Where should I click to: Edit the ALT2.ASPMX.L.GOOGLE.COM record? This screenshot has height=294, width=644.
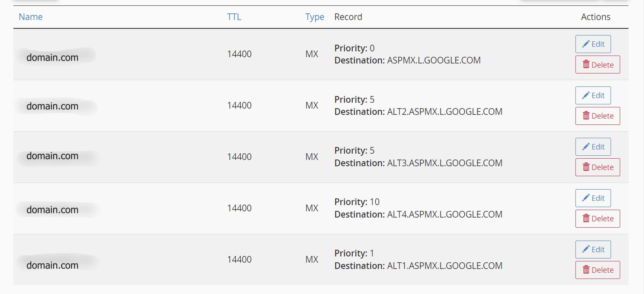tap(593, 96)
